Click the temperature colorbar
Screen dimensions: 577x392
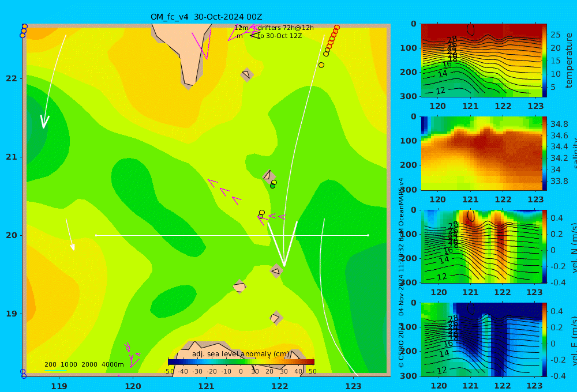point(545,61)
